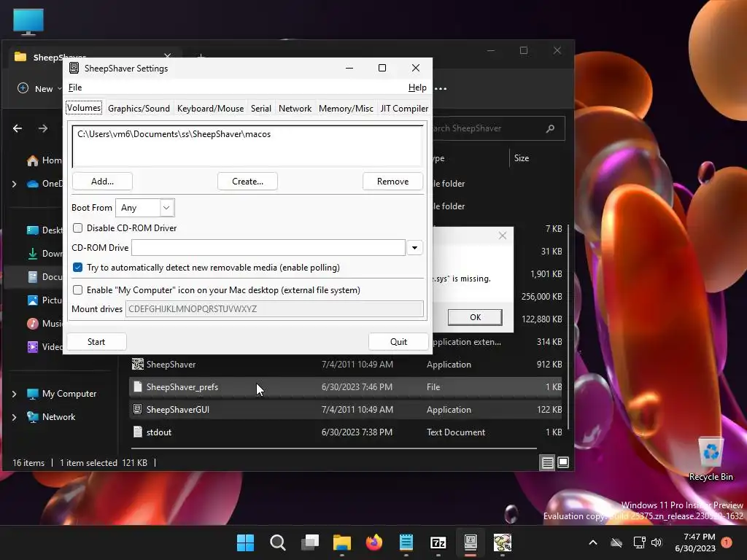Viewport: 747px width, 560px height.
Task: Open Task View on taskbar
Action: coord(309,542)
